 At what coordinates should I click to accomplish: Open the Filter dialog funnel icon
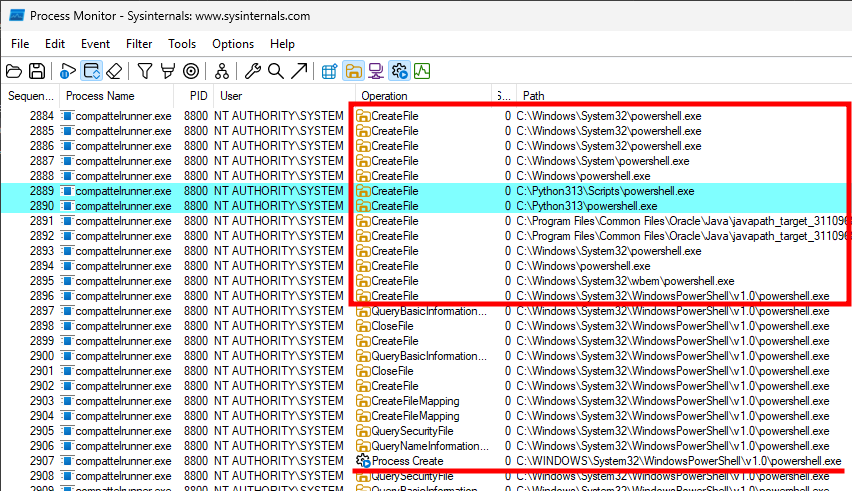coord(145,71)
